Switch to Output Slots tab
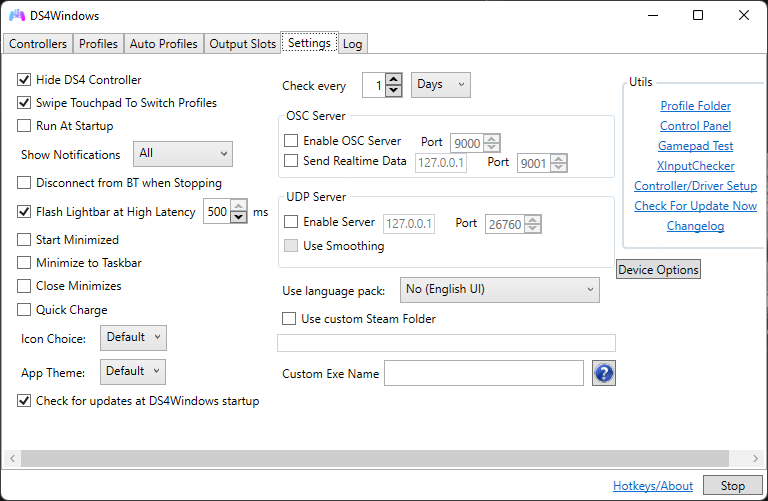 (242, 44)
